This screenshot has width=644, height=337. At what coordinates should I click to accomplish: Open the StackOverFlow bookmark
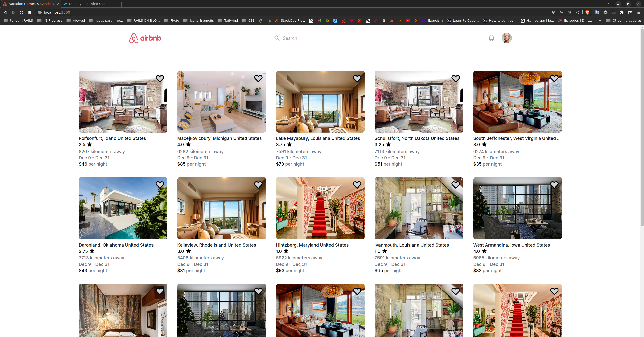(290, 21)
